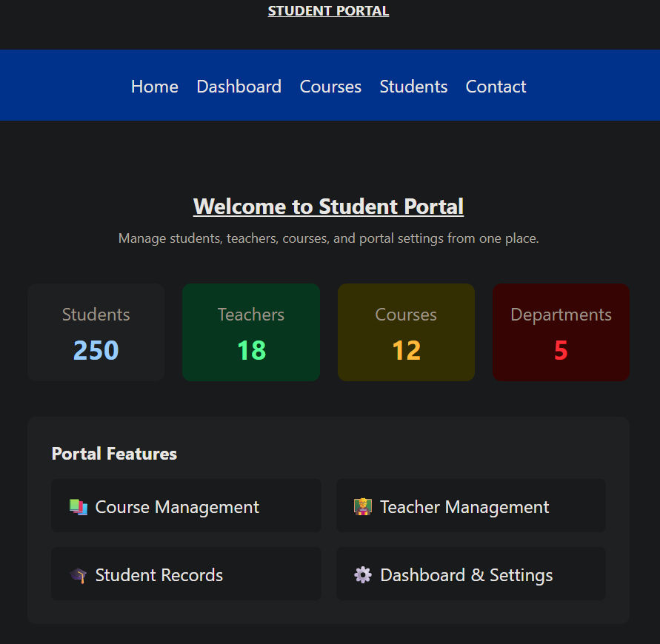Click the Contact nav link

(496, 87)
